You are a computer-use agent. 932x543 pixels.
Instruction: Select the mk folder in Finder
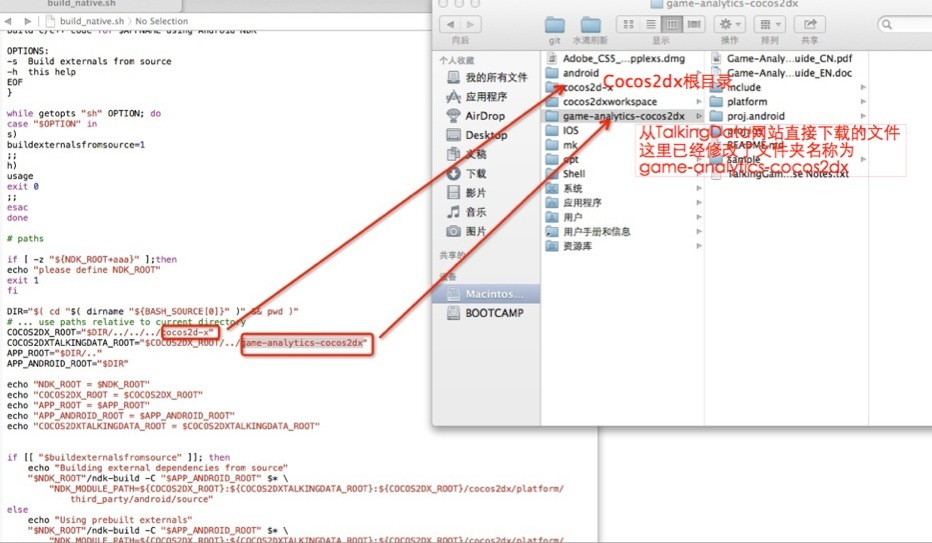point(622,145)
